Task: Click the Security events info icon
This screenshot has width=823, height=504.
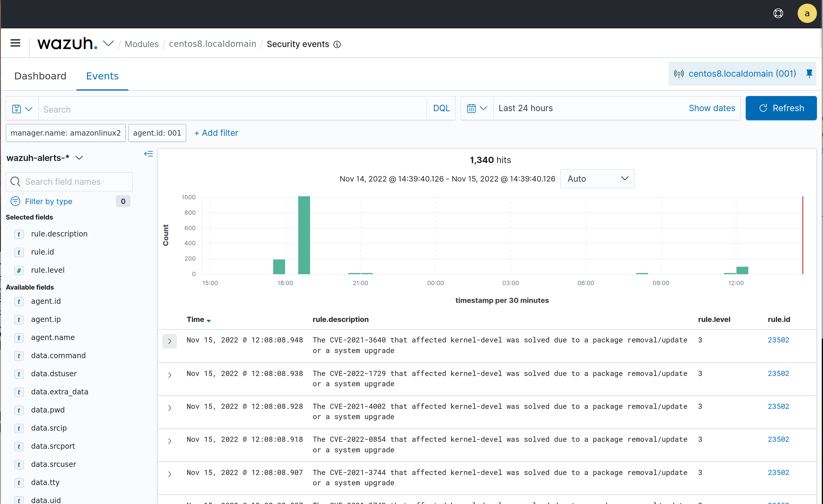Action: click(x=337, y=44)
